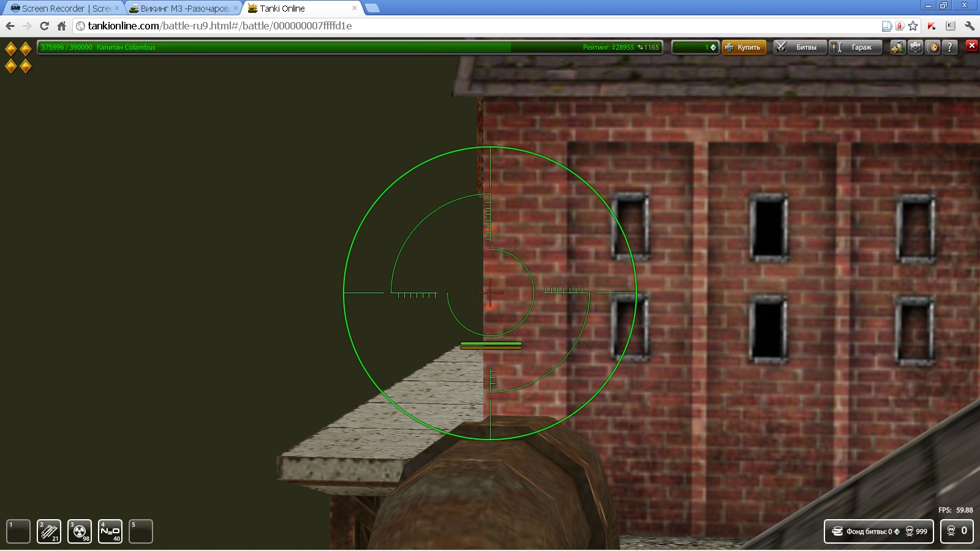
Task: Activate empty supply slot 1
Action: tap(18, 531)
